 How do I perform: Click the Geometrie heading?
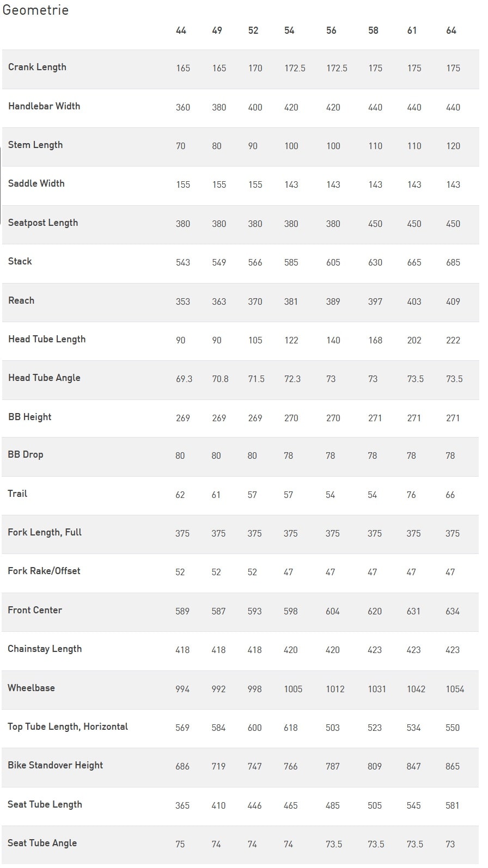click(x=35, y=10)
